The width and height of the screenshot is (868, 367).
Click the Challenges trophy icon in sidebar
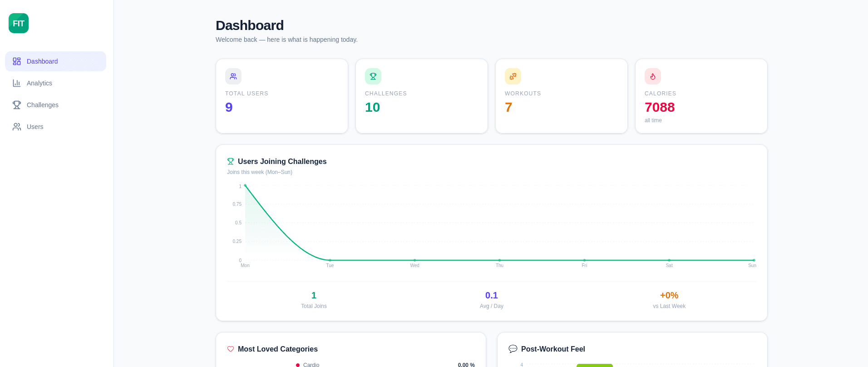coord(17,105)
